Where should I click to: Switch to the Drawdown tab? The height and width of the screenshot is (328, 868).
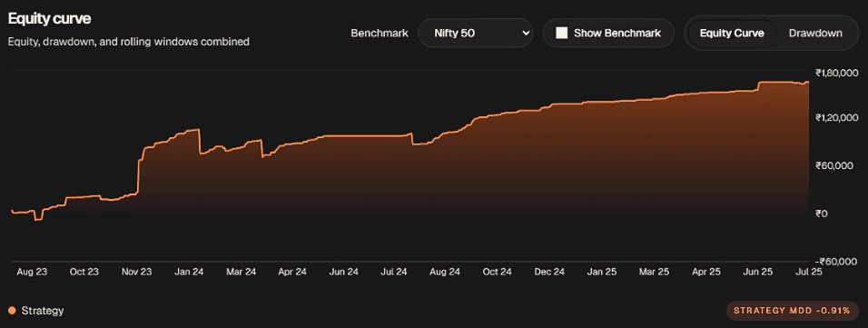pos(815,34)
